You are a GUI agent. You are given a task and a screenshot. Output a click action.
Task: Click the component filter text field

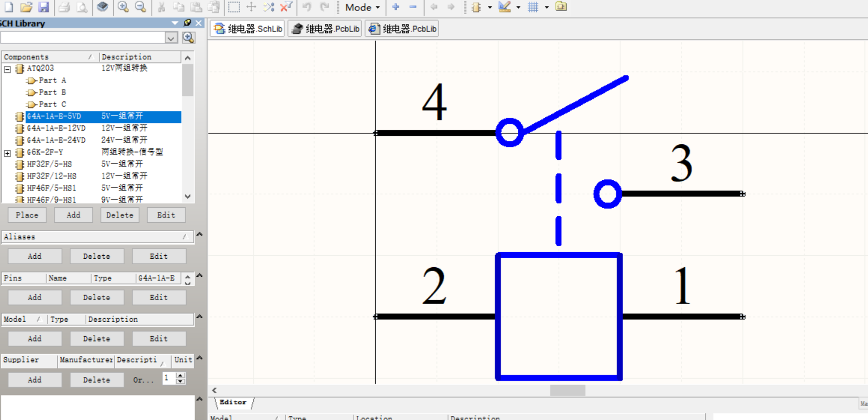pos(83,38)
